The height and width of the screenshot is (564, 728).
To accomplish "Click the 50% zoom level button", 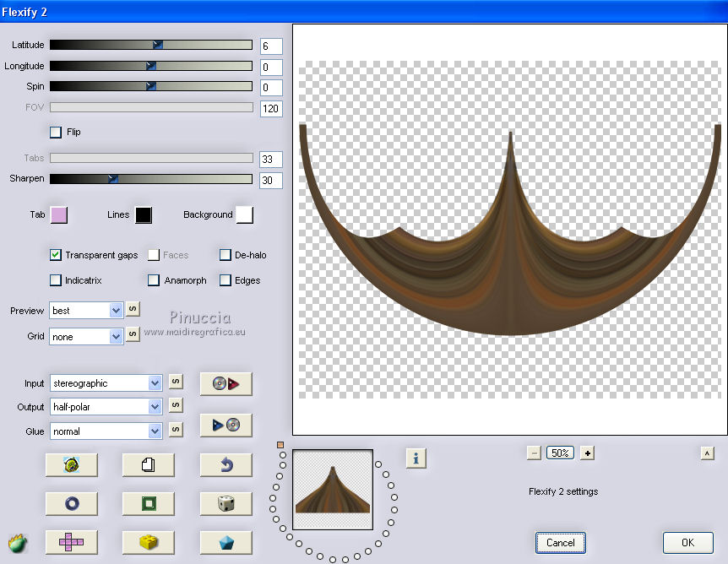I will [x=561, y=453].
